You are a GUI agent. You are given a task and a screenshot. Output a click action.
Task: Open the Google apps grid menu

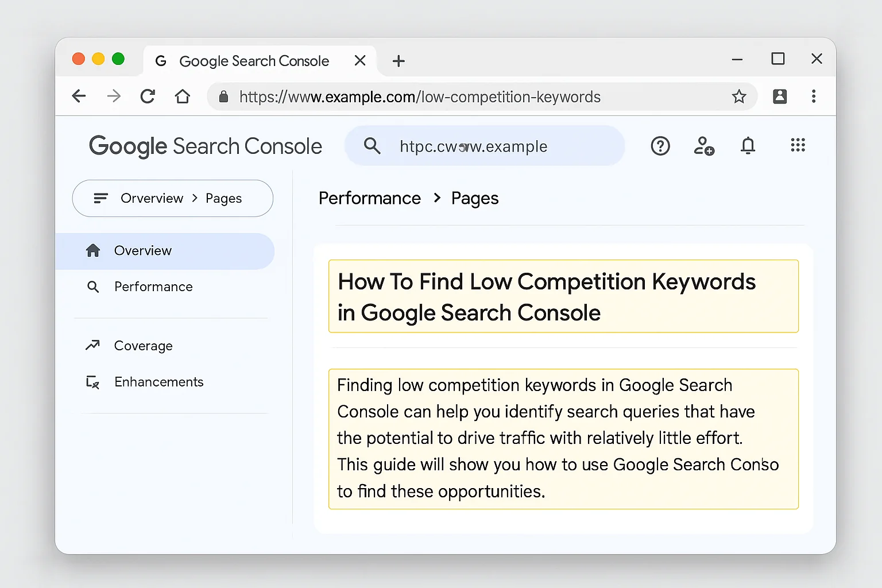pyautogui.click(x=798, y=146)
